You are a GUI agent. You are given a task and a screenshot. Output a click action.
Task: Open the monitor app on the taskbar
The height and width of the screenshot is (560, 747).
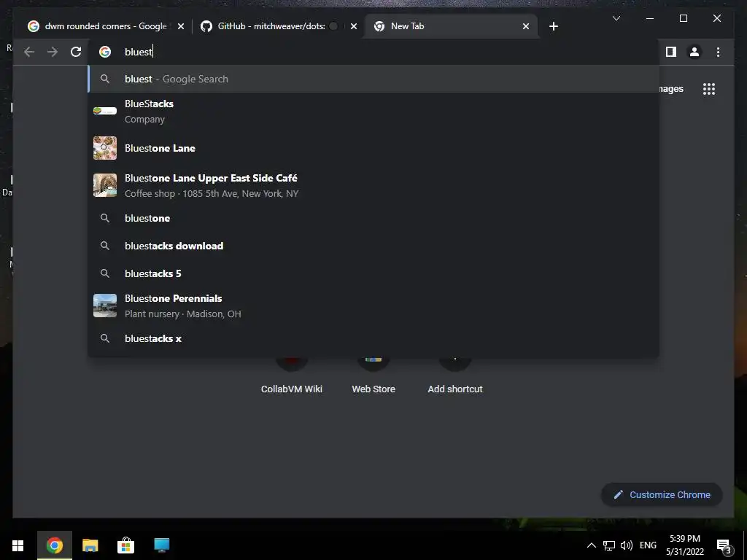(161, 545)
